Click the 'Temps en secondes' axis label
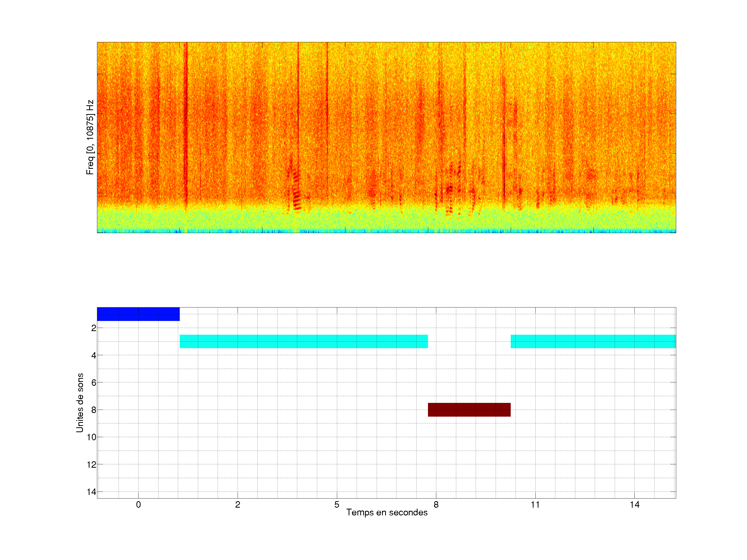The height and width of the screenshot is (560, 747). 387,512
